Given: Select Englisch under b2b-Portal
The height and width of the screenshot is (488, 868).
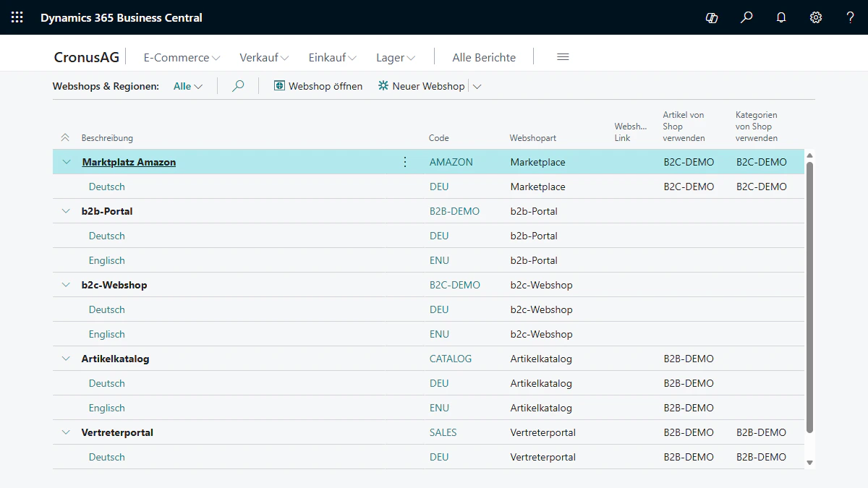Looking at the screenshot, I should pyautogui.click(x=107, y=260).
